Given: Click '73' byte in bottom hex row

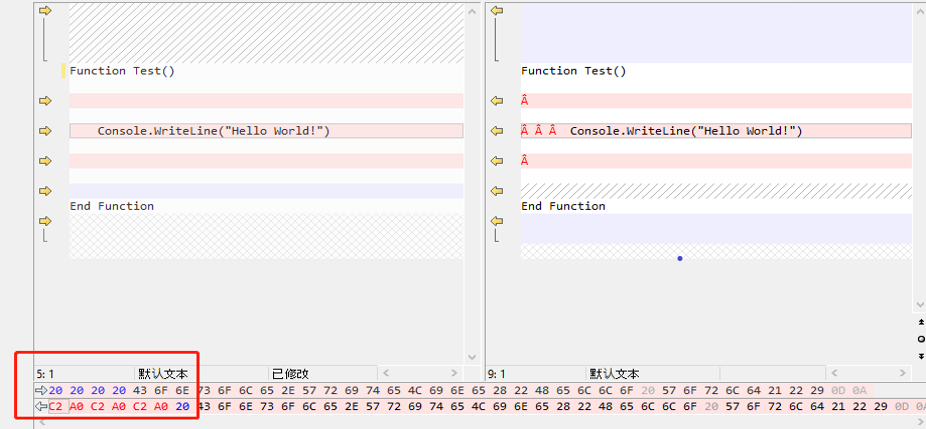Looking at the screenshot, I should pos(267,407).
